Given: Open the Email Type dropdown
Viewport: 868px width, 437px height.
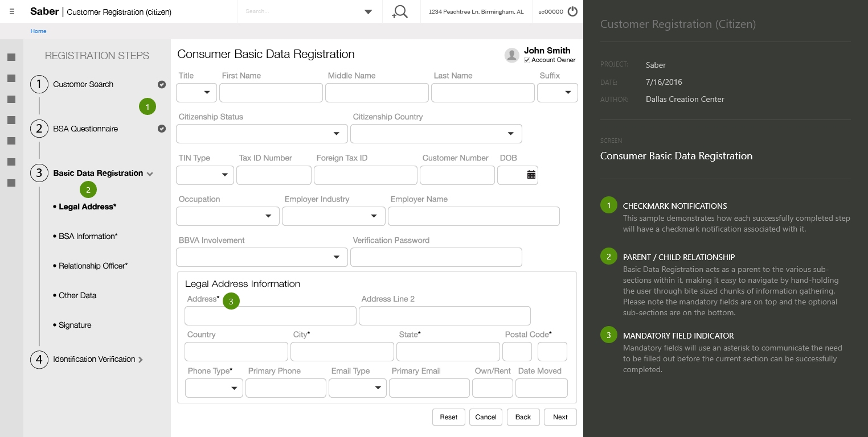Looking at the screenshot, I should coord(358,388).
